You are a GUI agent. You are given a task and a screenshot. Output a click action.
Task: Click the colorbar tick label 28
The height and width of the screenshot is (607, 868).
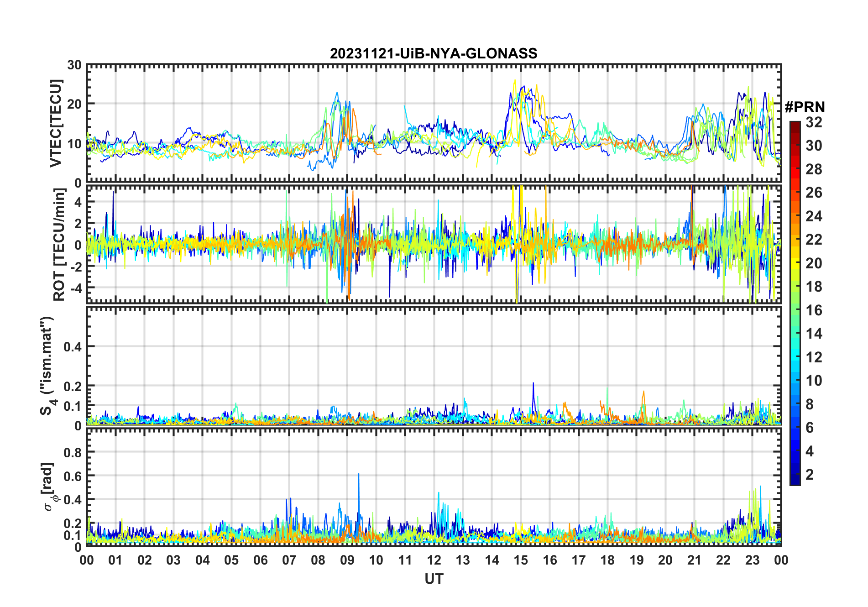[814, 169]
